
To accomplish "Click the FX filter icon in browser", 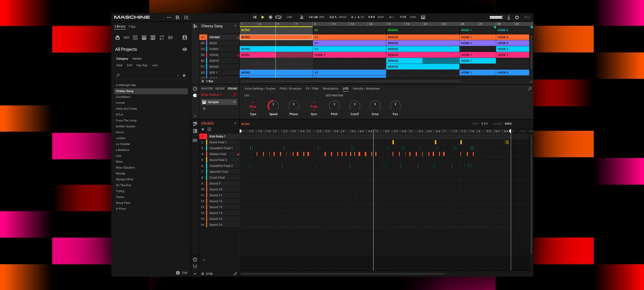I will coord(153,38).
